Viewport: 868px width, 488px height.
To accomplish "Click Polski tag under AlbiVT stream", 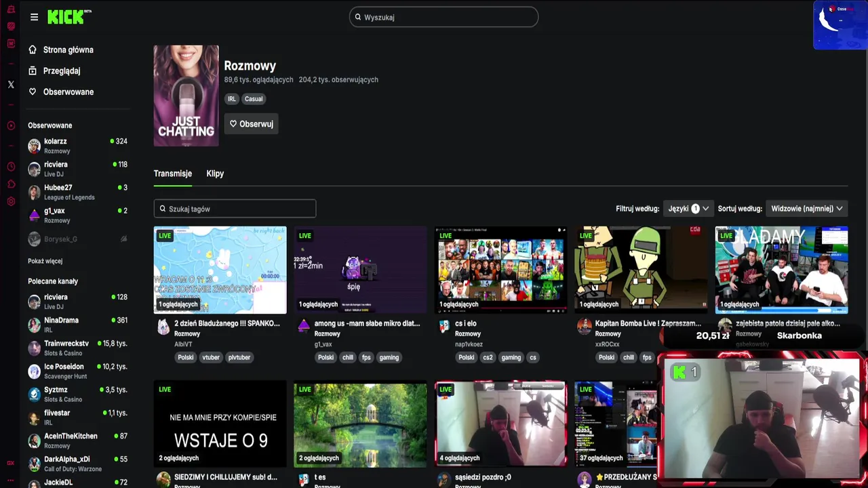I will (186, 357).
